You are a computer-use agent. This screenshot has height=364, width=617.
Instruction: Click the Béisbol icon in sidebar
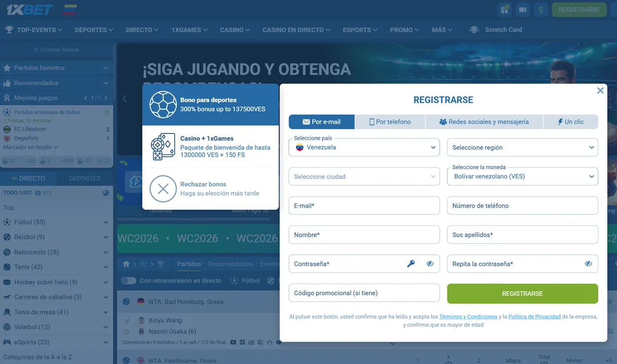click(x=7, y=237)
